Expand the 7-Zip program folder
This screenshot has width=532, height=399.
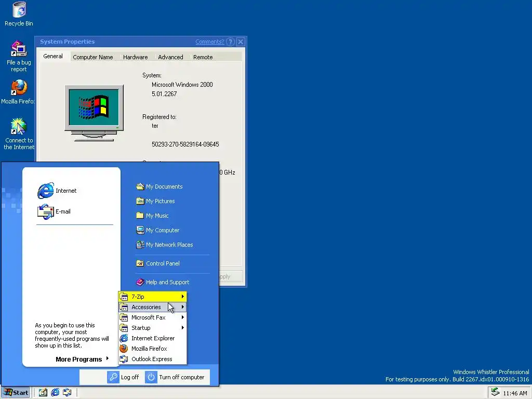152,297
